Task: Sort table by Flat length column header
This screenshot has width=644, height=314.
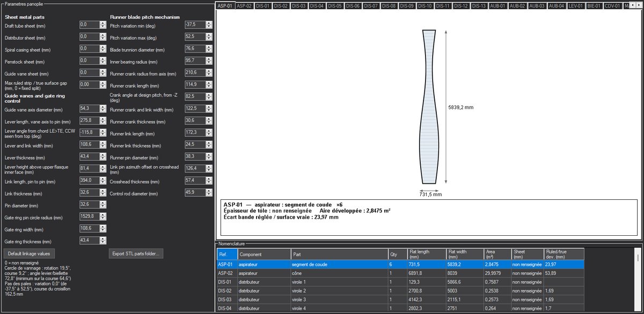Action: (x=426, y=254)
